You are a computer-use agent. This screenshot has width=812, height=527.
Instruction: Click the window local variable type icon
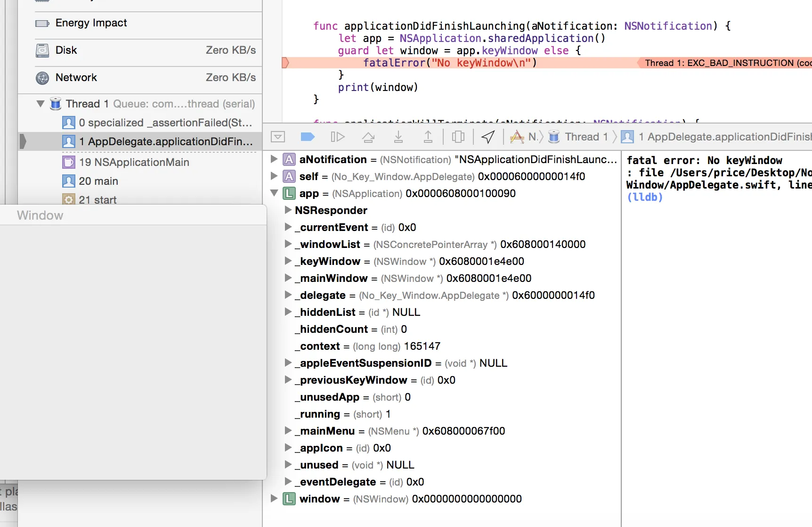coord(289,499)
